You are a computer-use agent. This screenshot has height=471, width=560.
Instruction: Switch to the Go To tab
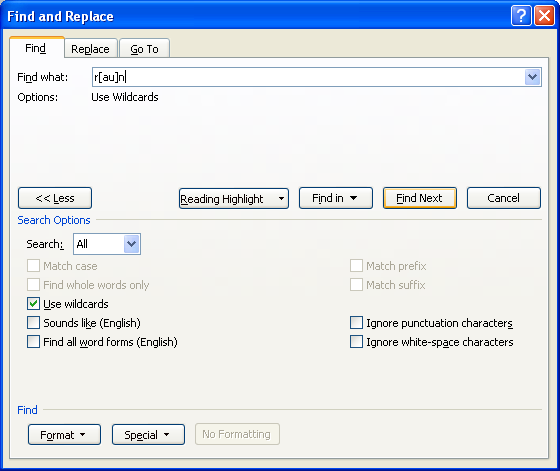point(144,49)
